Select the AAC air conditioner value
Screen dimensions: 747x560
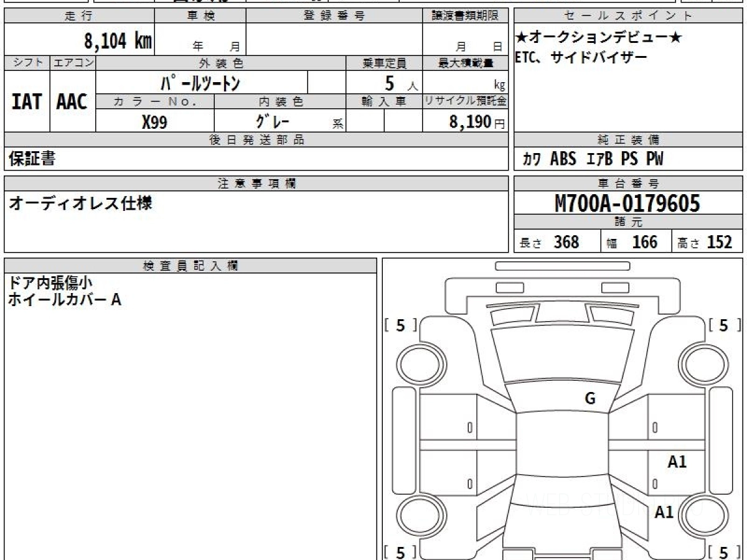click(x=73, y=102)
